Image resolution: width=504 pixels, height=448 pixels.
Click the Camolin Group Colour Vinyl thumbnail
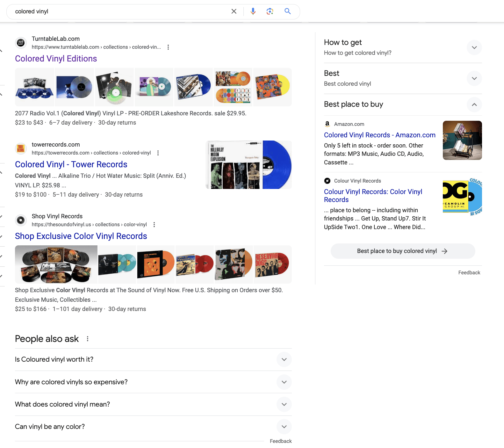tap(462, 197)
